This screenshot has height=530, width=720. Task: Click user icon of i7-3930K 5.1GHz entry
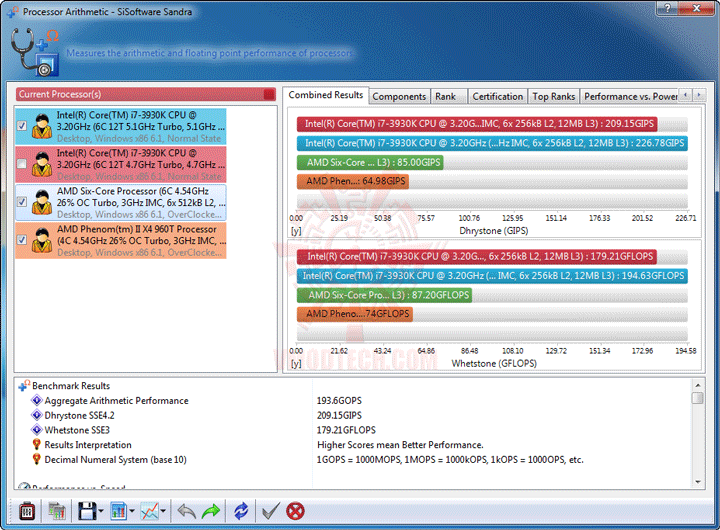pos(42,126)
